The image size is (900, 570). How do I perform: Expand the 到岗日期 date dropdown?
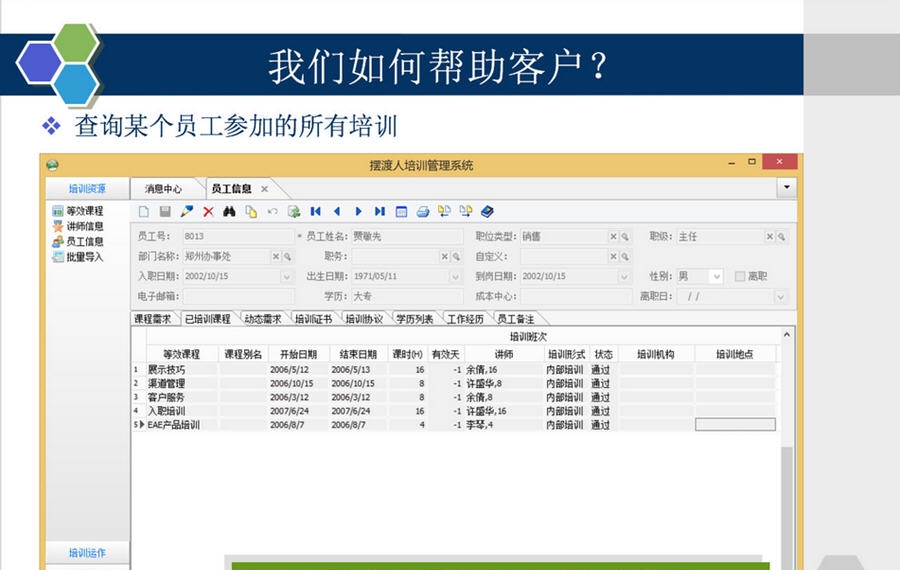[624, 277]
